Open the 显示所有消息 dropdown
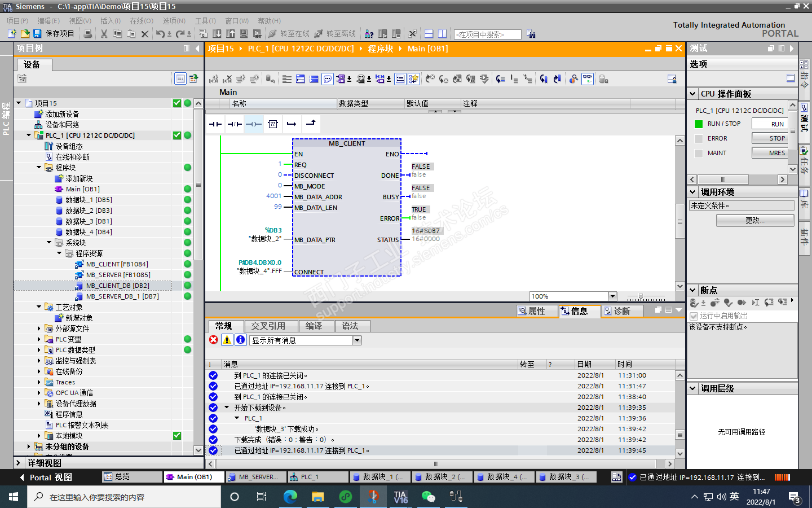812x508 pixels. pyautogui.click(x=357, y=340)
